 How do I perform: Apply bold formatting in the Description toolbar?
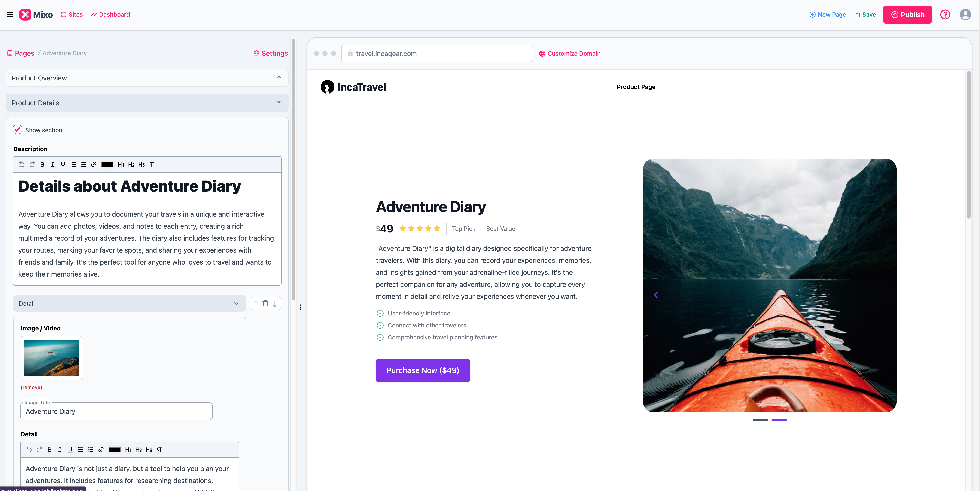42,164
